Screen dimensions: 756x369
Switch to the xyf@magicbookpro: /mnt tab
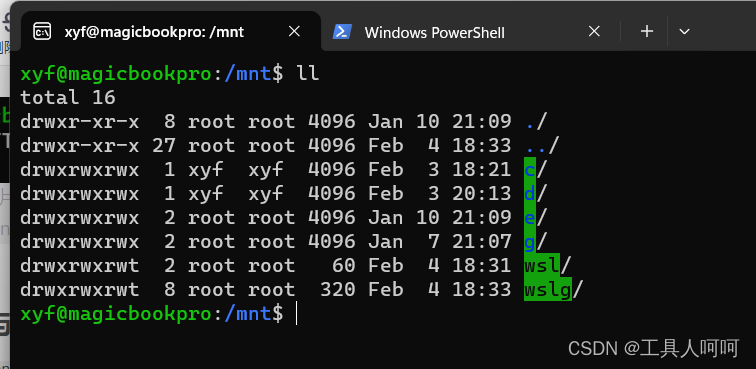(171, 32)
